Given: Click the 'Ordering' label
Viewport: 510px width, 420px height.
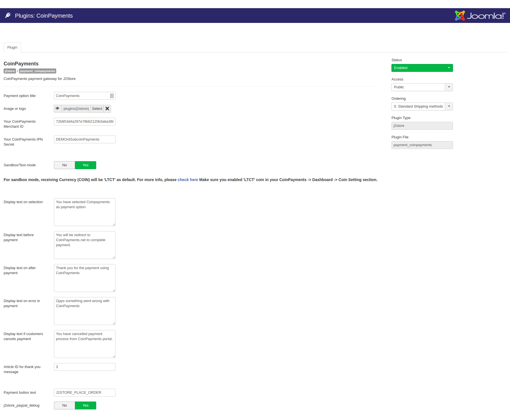Looking at the screenshot, I should (398, 99).
